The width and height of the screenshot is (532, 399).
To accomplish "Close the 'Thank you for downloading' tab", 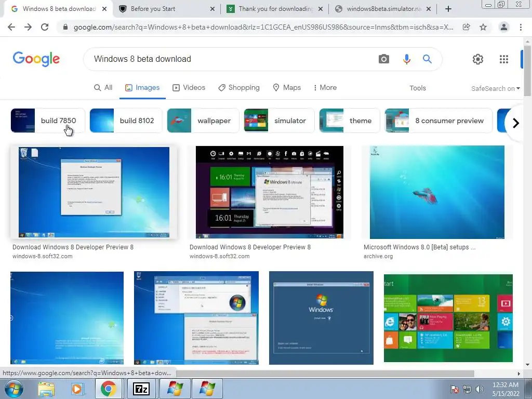I will [320, 9].
